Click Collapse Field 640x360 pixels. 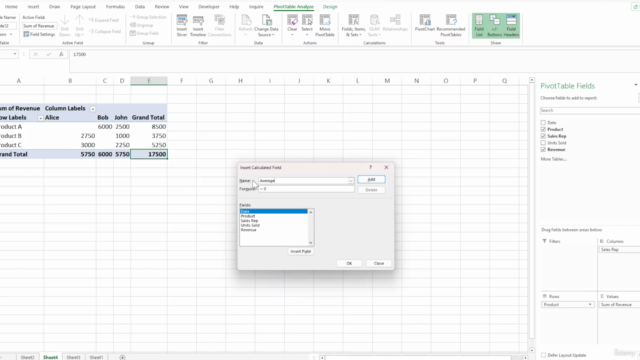[105, 31]
